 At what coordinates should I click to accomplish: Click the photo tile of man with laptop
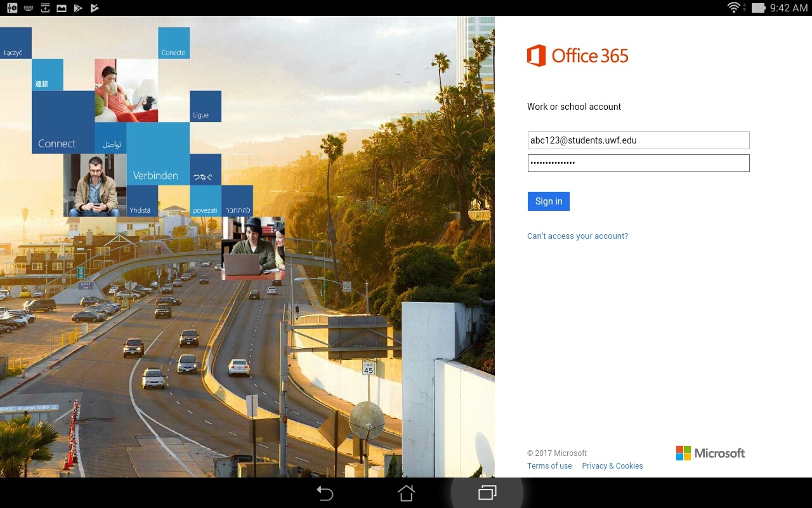pyautogui.click(x=253, y=249)
